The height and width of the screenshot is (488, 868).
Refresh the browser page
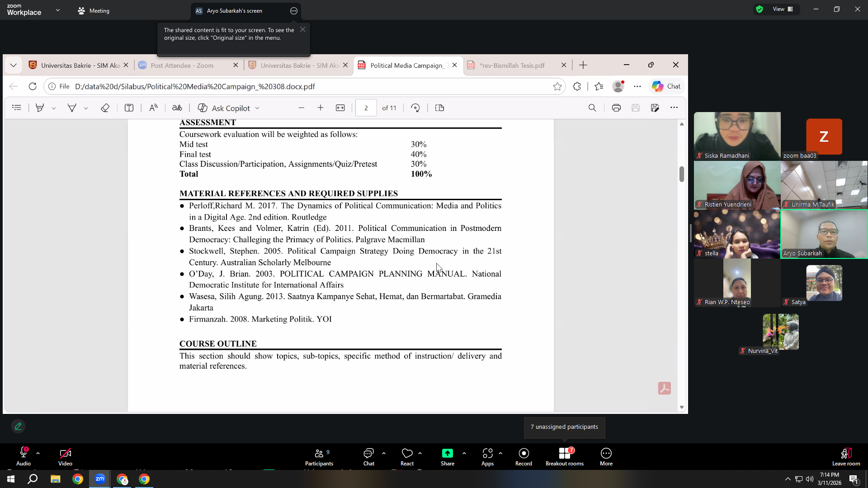click(33, 86)
